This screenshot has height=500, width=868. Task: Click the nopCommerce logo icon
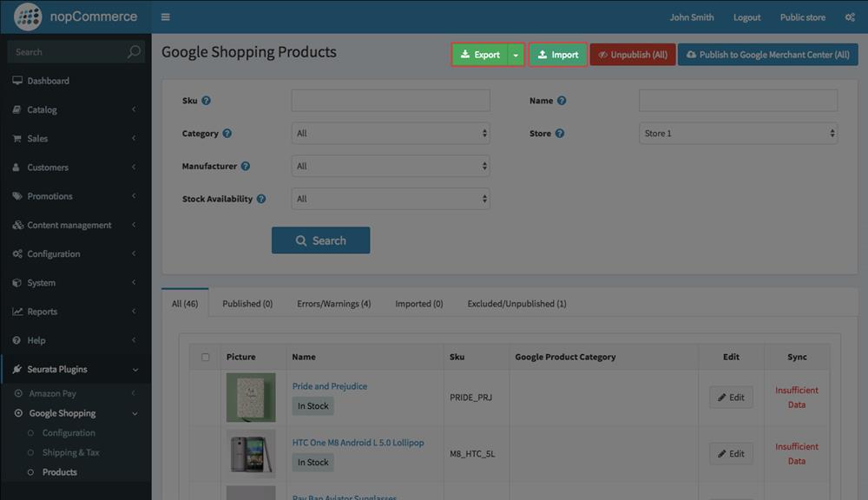[28, 16]
